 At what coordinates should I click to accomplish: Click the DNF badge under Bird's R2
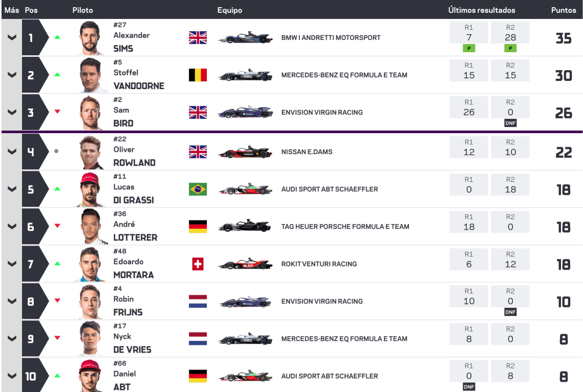(510, 123)
